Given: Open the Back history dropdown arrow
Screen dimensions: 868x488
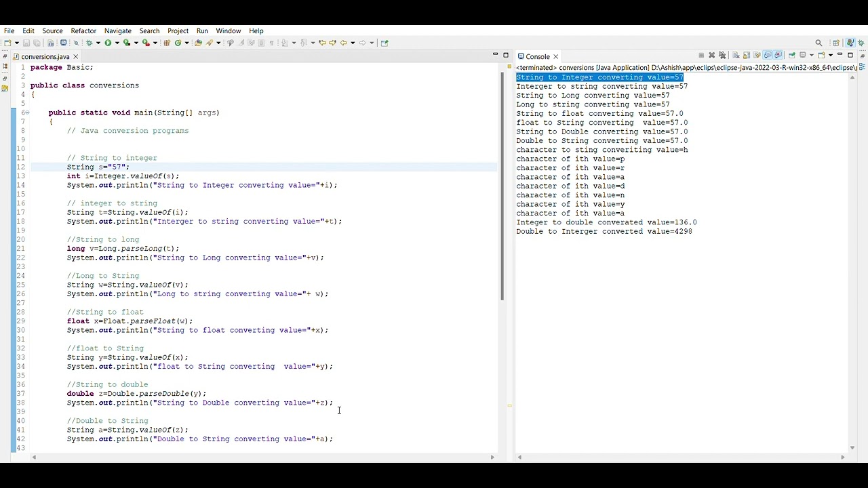Looking at the screenshot, I should point(353,43).
